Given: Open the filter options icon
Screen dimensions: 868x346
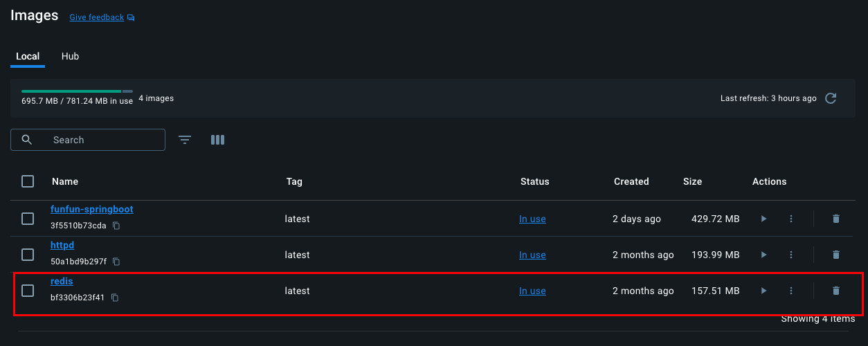Looking at the screenshot, I should pyautogui.click(x=185, y=140).
